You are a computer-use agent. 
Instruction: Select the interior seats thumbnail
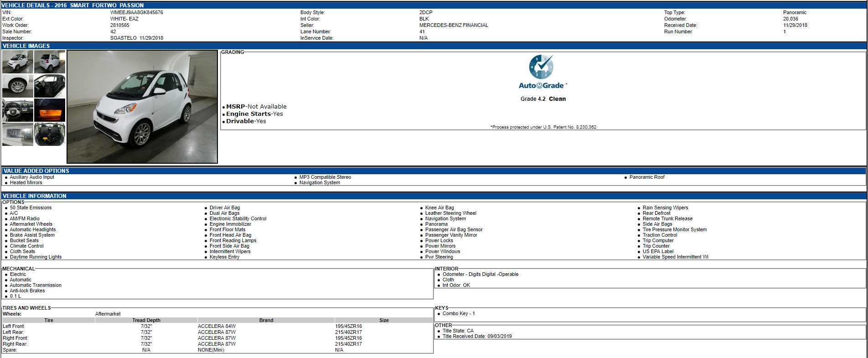(50, 86)
